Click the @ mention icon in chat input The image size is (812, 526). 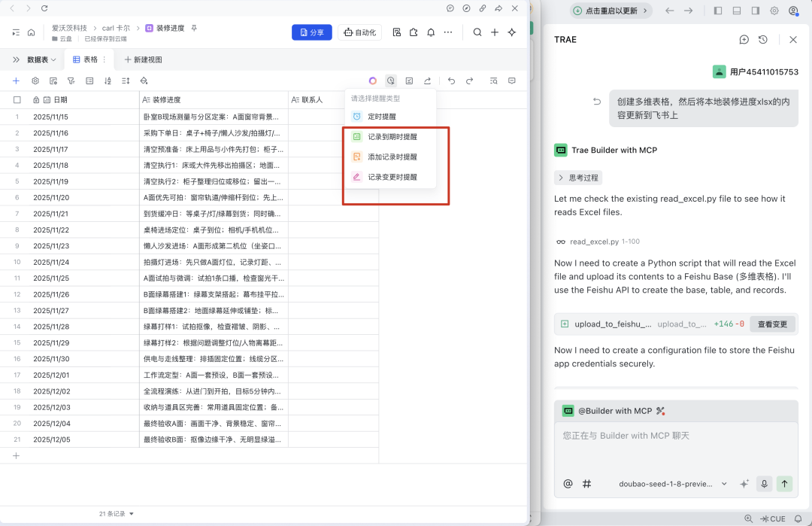568,484
